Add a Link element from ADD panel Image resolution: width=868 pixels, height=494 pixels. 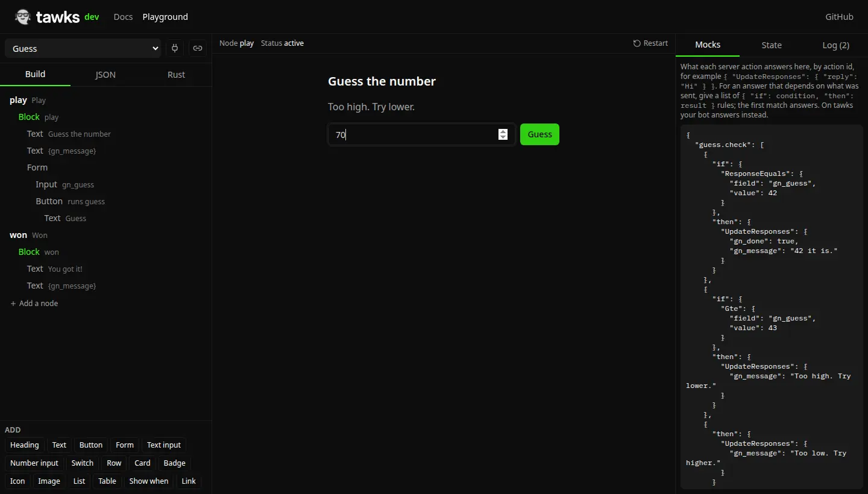(x=189, y=481)
